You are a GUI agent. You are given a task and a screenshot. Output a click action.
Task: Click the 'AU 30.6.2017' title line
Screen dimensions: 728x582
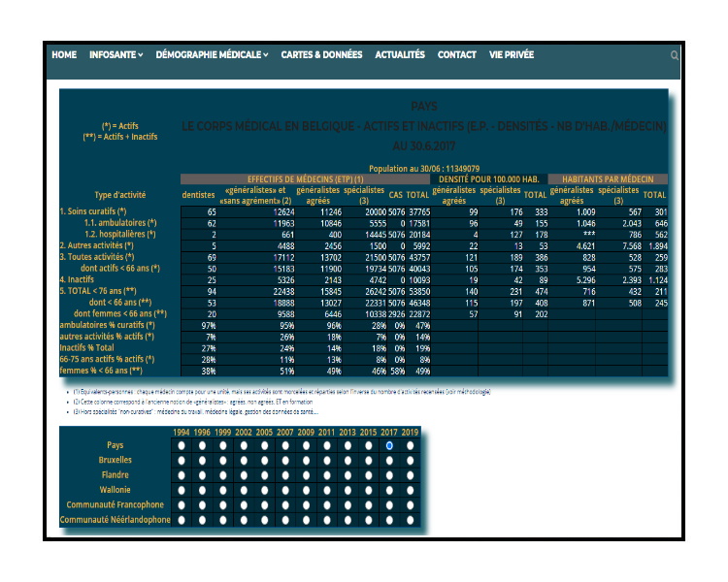(x=424, y=146)
